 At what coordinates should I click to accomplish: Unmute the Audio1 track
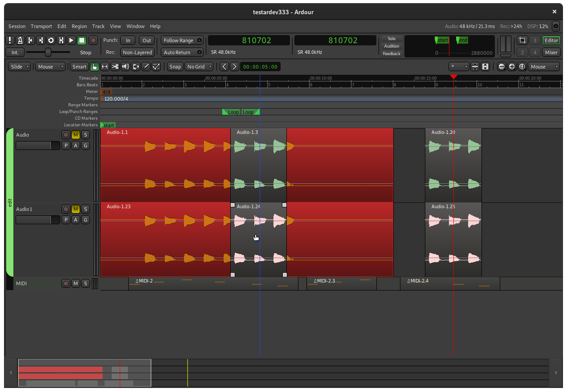76,209
